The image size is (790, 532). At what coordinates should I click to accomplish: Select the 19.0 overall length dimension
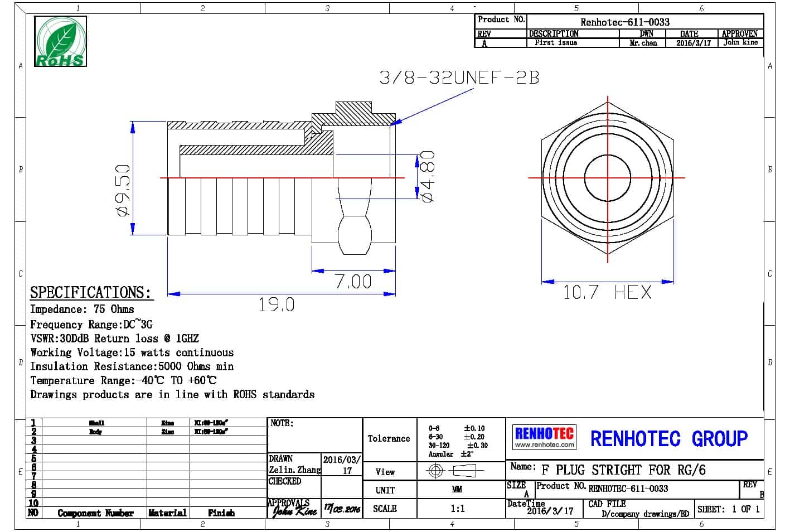(276, 304)
